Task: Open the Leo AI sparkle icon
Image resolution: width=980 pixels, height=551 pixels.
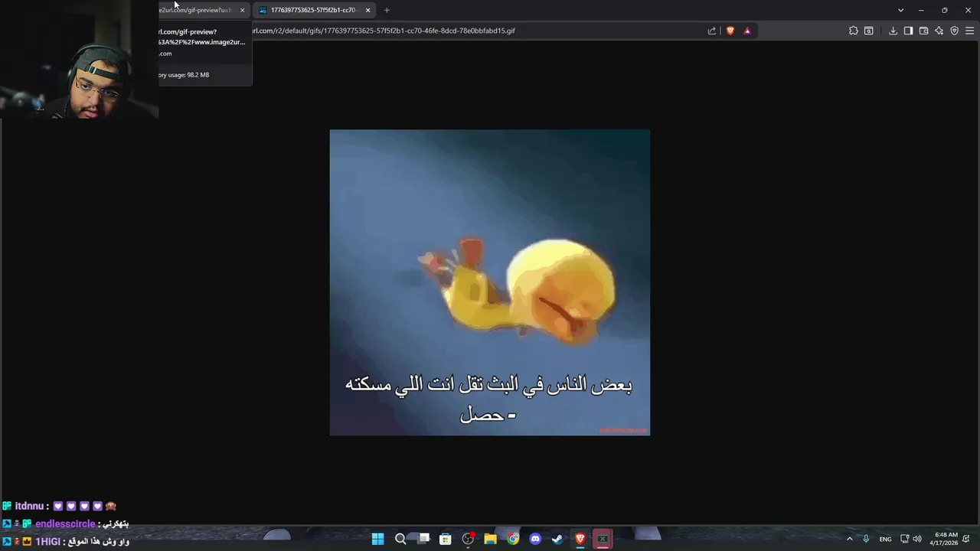Action: point(939,31)
